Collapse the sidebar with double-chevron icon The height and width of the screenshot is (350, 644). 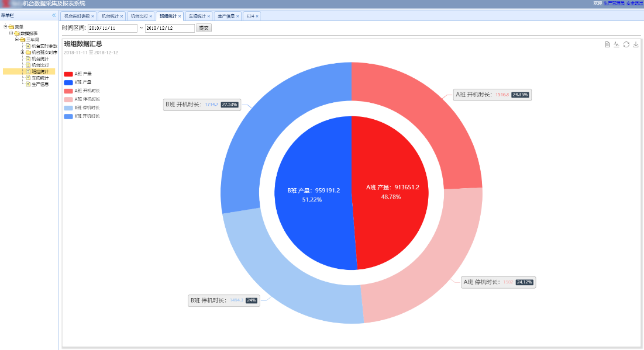[x=54, y=15]
